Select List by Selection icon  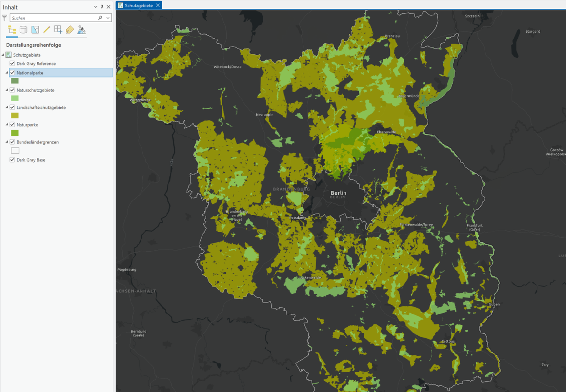pos(35,30)
